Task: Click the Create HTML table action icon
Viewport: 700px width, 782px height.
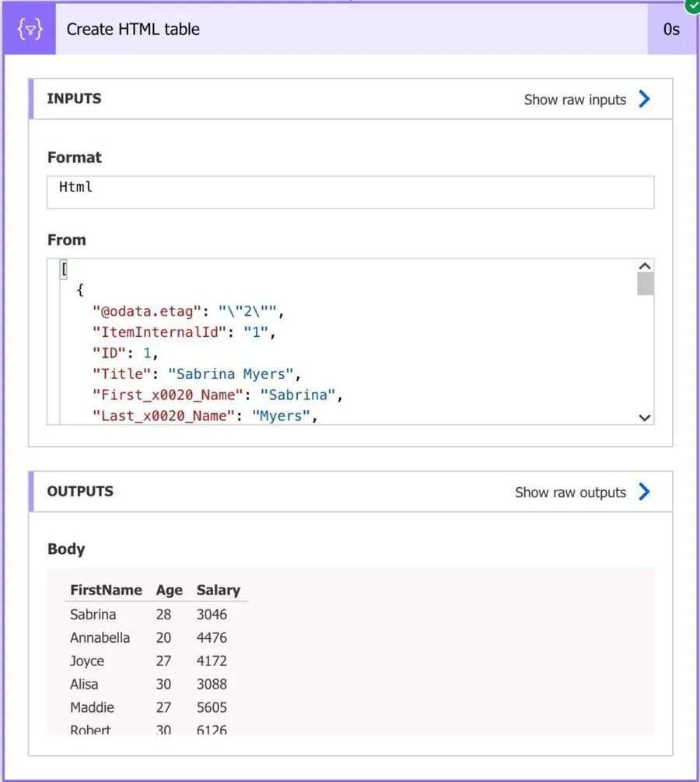Action: coord(30,30)
